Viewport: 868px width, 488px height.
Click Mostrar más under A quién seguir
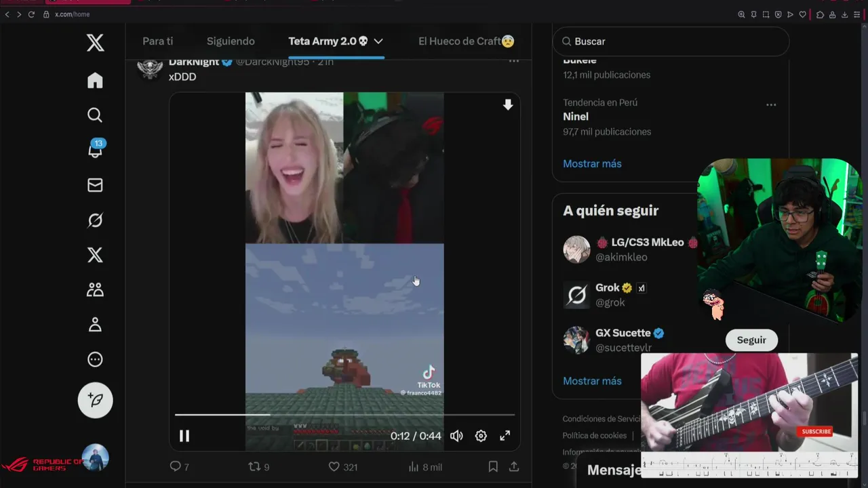click(592, 381)
